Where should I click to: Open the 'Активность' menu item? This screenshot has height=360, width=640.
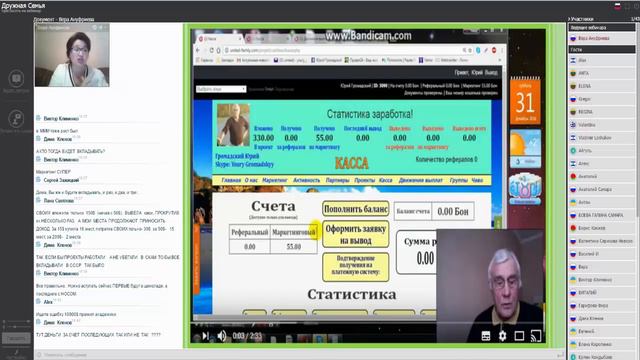click(307, 180)
